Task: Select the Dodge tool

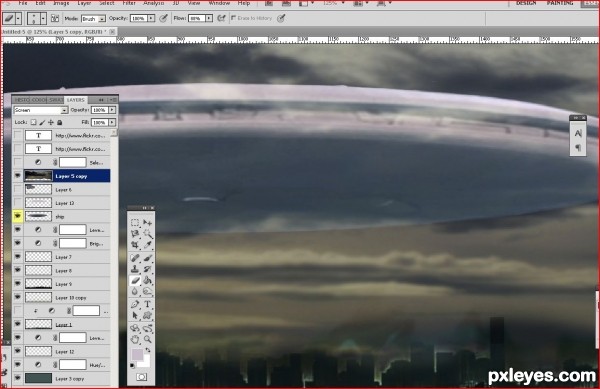Action: pyautogui.click(x=147, y=292)
